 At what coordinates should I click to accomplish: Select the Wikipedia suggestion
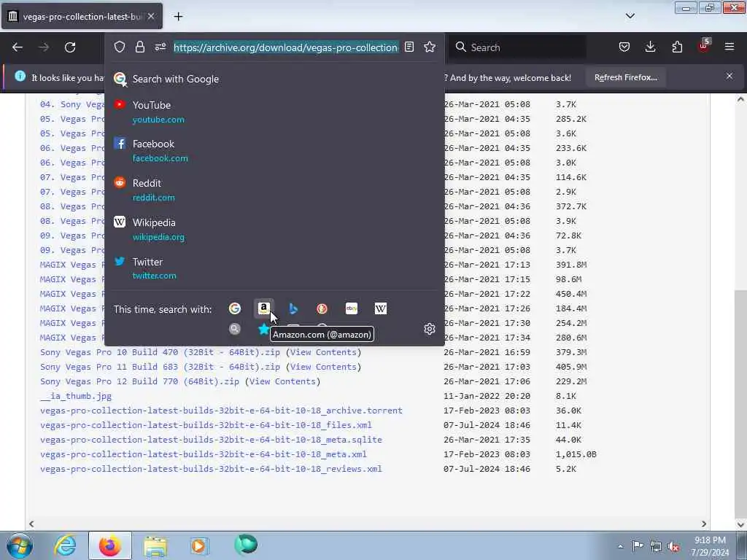tap(274, 229)
